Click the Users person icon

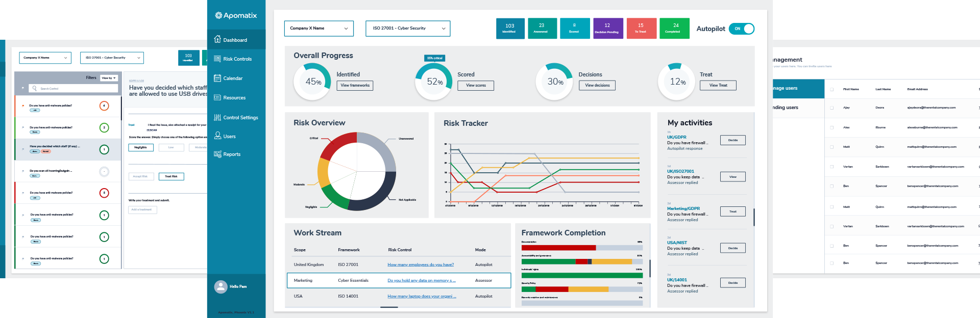(217, 136)
